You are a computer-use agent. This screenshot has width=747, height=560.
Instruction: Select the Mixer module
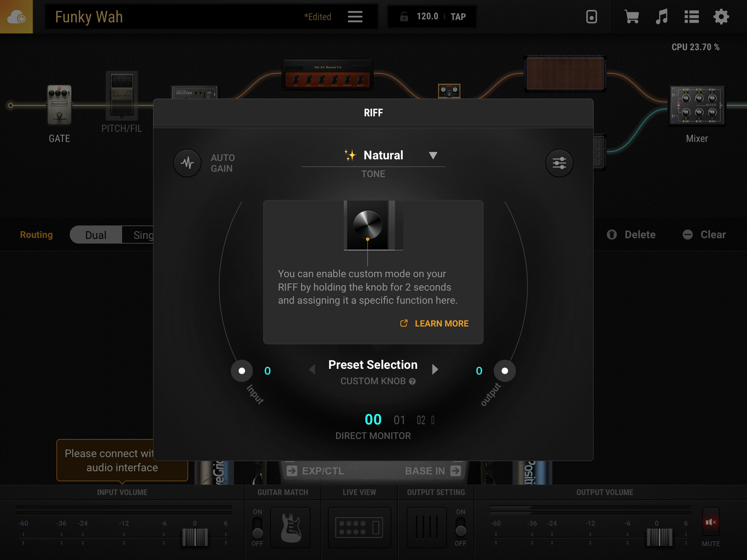[x=697, y=105]
